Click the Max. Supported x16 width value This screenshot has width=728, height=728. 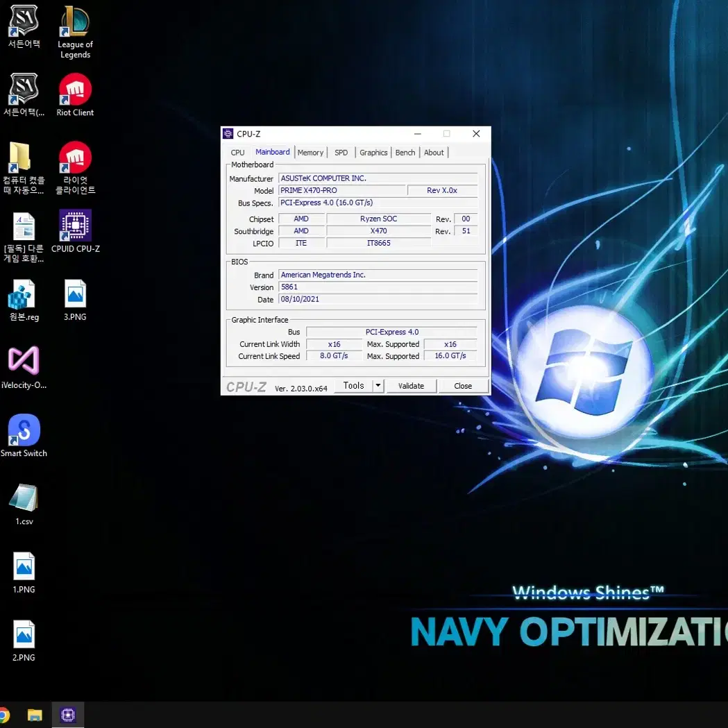[x=450, y=344]
